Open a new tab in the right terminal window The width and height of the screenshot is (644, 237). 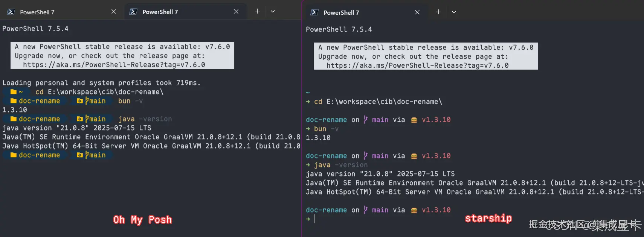pyautogui.click(x=438, y=12)
